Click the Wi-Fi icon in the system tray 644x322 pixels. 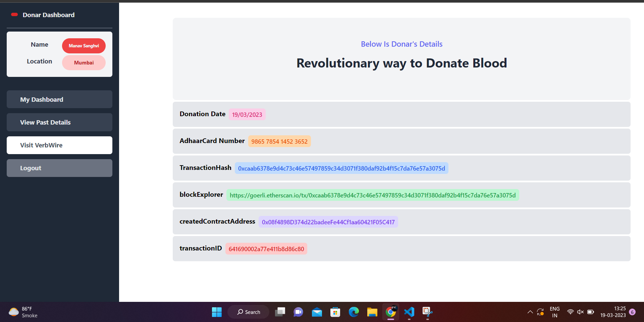point(570,312)
